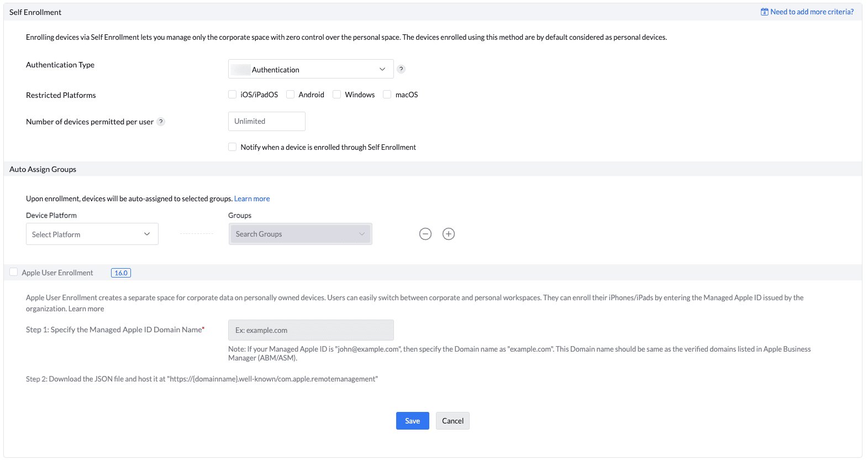The height and width of the screenshot is (465, 868).
Task: Click the help icon beside Authentication Type
Action: (x=401, y=69)
